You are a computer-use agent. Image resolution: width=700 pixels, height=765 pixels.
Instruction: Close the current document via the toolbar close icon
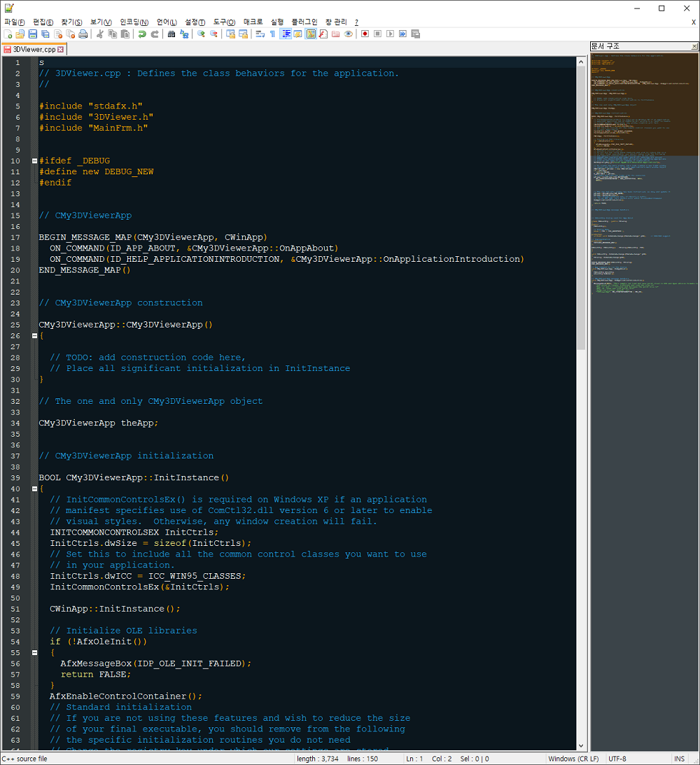58,34
